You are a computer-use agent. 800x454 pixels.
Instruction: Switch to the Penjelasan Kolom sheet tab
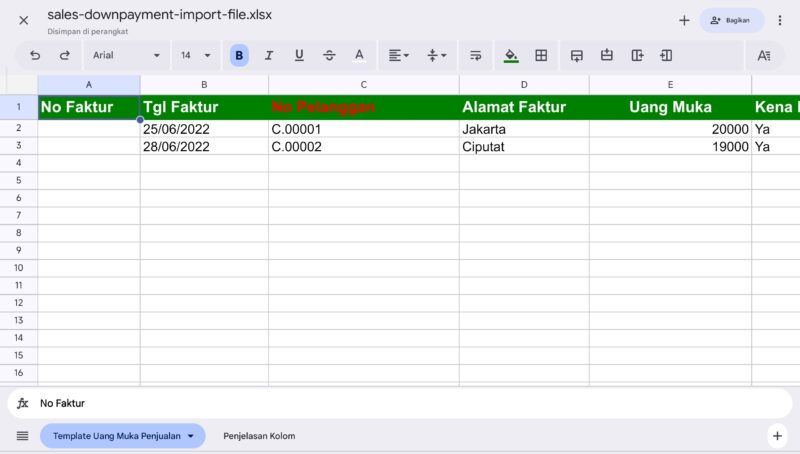click(259, 436)
